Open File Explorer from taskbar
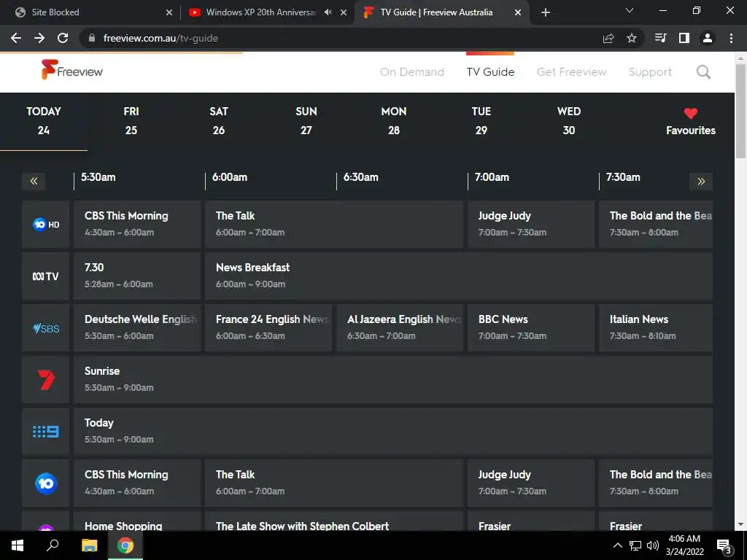The image size is (747, 560). 89,545
